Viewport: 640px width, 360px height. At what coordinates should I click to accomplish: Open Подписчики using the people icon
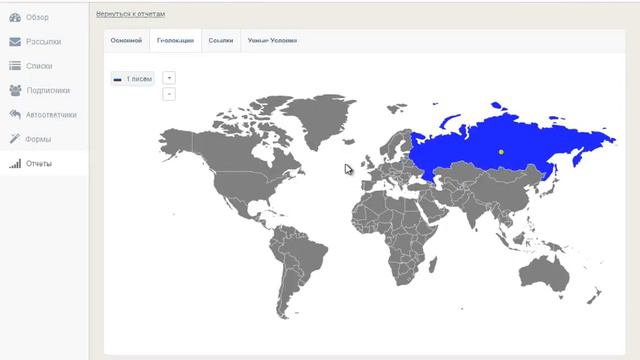click(15, 90)
